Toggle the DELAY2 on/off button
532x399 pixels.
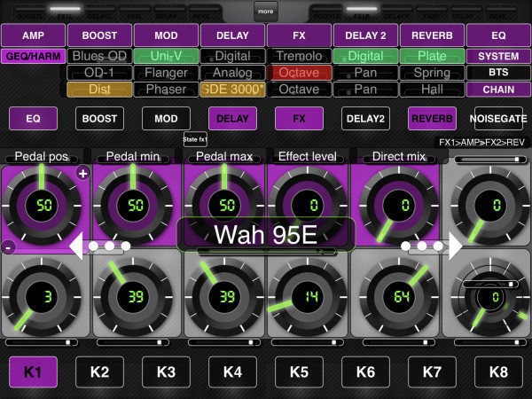click(365, 119)
